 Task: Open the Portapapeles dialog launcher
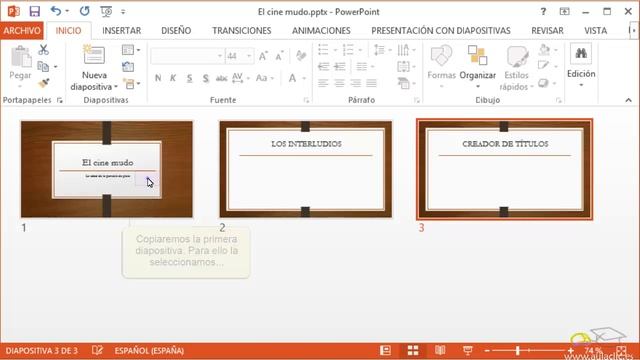[x=60, y=100]
